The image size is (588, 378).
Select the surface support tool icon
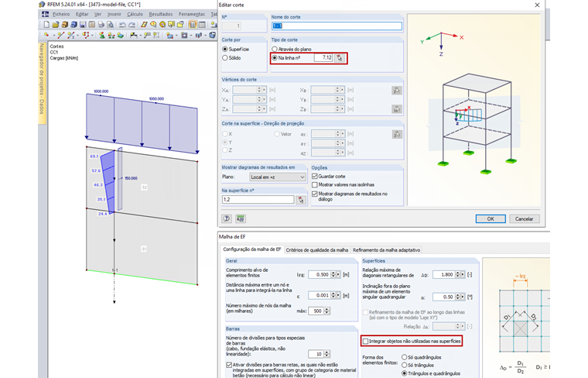(121, 35)
